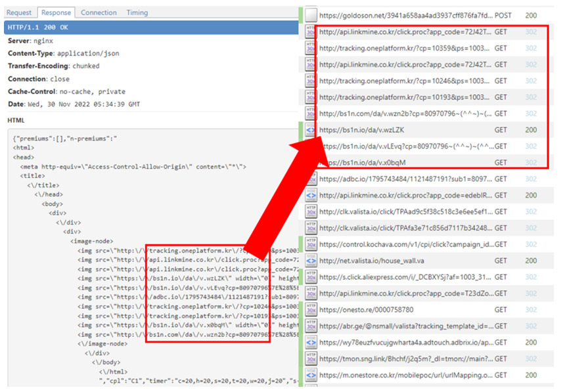The image size is (567, 392).
Task: Click the 30x icon next to s.click.aliexpress.com
Action: coord(310,277)
